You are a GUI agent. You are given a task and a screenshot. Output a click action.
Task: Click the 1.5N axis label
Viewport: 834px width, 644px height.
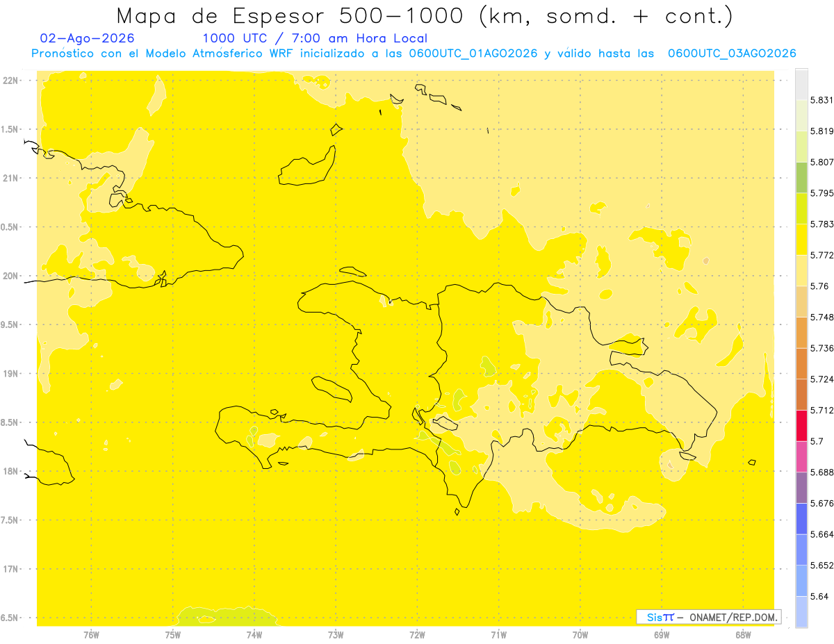[10, 129]
